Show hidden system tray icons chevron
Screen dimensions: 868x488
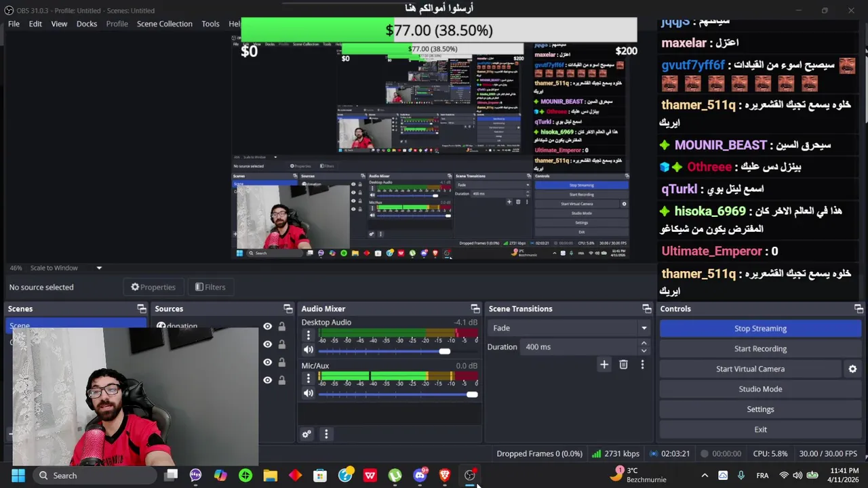point(705,476)
